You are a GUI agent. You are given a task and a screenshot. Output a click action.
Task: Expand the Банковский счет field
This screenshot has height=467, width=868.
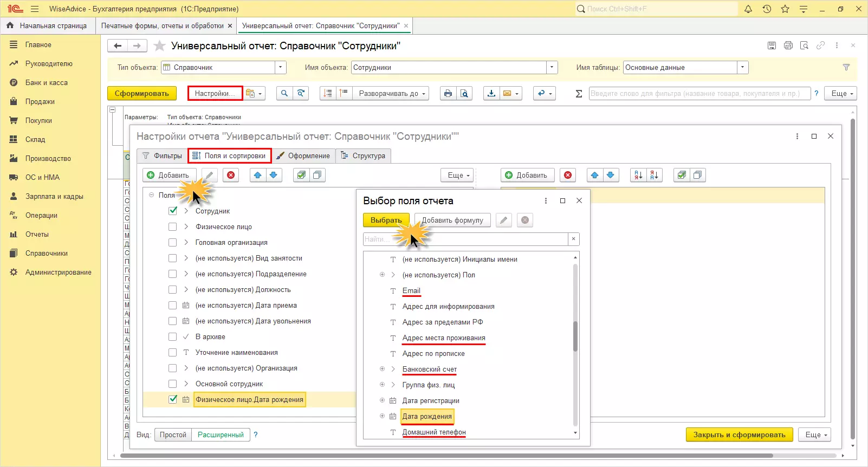click(382, 369)
